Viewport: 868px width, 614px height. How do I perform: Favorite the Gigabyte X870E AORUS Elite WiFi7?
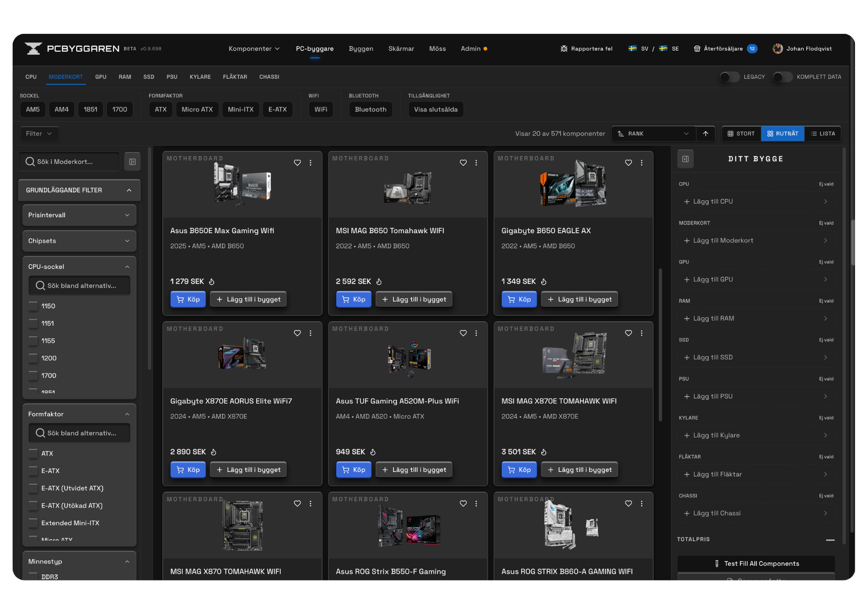coord(297,333)
